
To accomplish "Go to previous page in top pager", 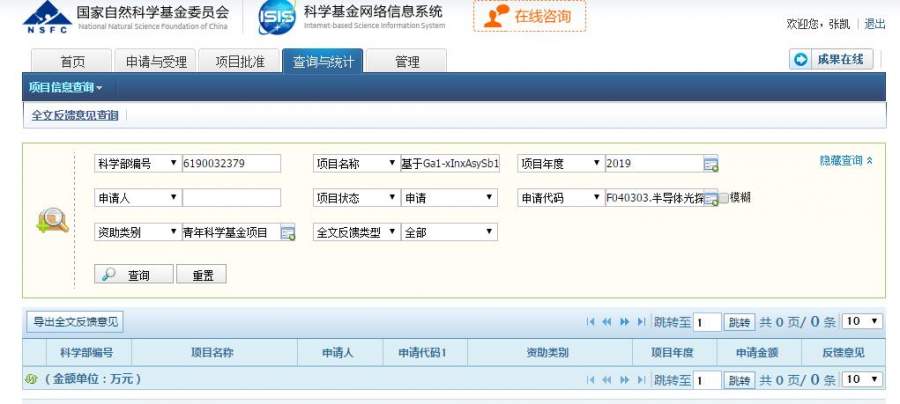I will coord(607,322).
